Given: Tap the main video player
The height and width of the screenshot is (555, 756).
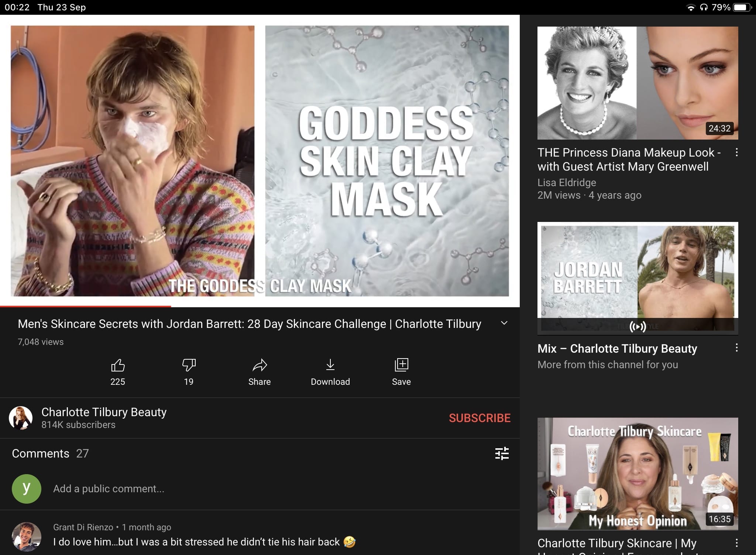Looking at the screenshot, I should coord(260,161).
